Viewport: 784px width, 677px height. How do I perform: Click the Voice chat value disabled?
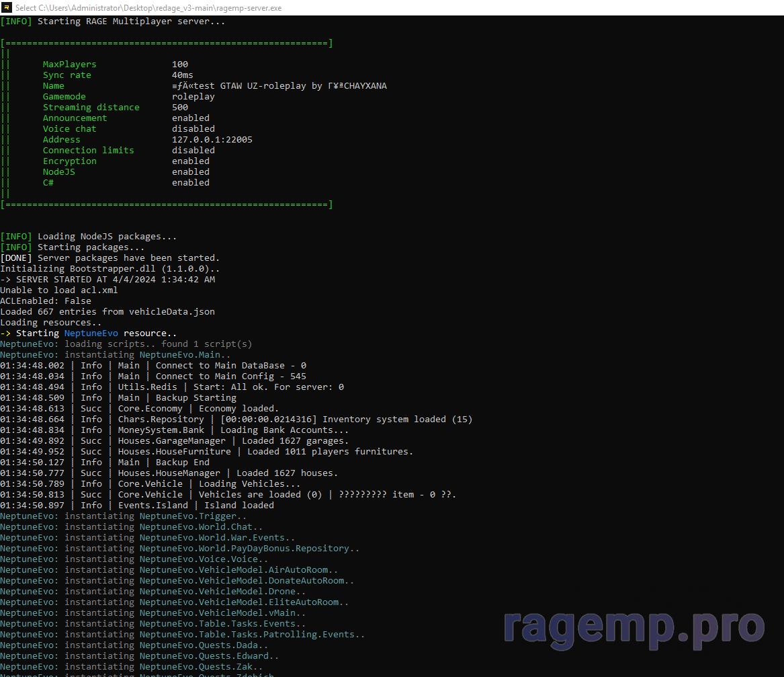193,129
